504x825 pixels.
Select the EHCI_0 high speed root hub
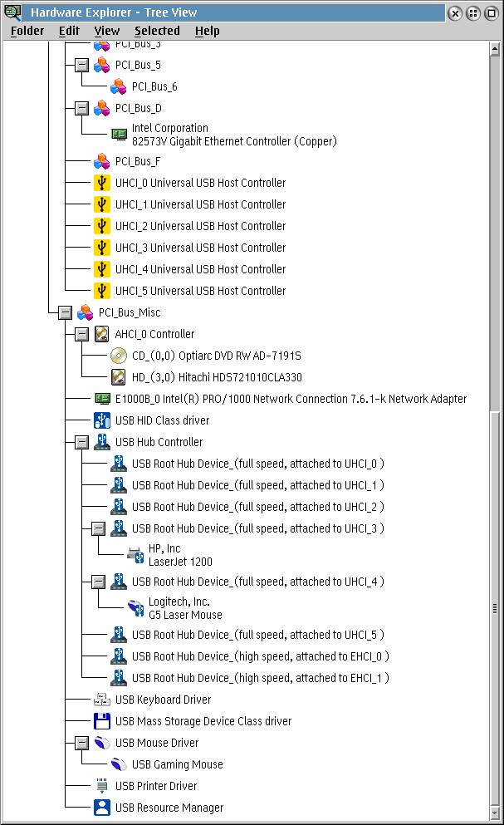coord(261,656)
